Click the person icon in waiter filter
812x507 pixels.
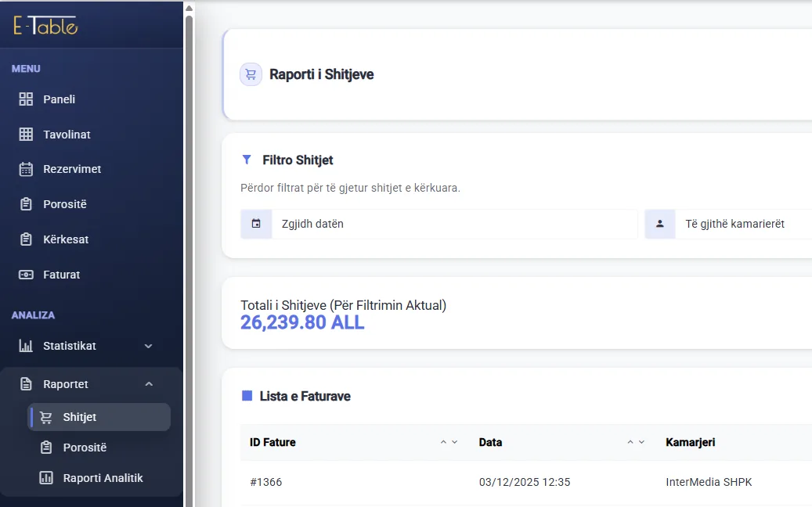coord(660,224)
